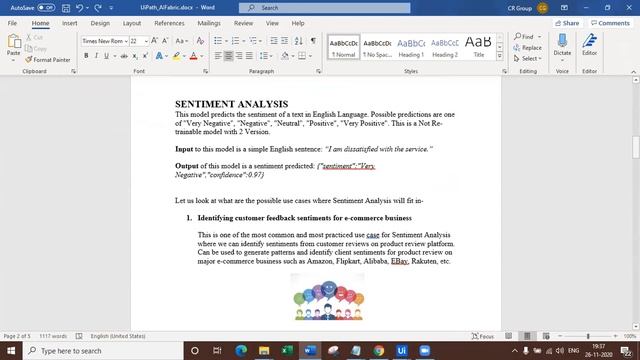Viewport: 640px width, 360px height.
Task: Toggle Center alignment
Action: 229,56
